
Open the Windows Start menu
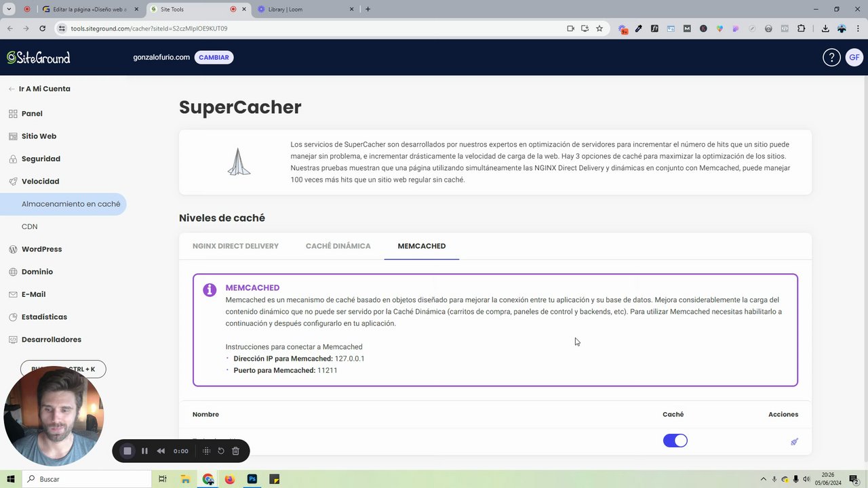coord(10,479)
